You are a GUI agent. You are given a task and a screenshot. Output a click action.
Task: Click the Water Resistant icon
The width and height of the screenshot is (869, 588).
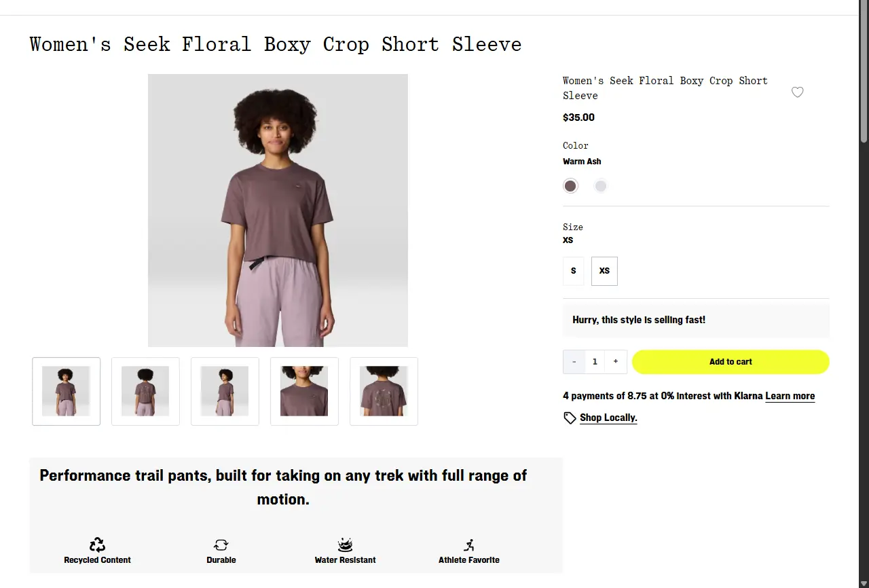click(346, 545)
